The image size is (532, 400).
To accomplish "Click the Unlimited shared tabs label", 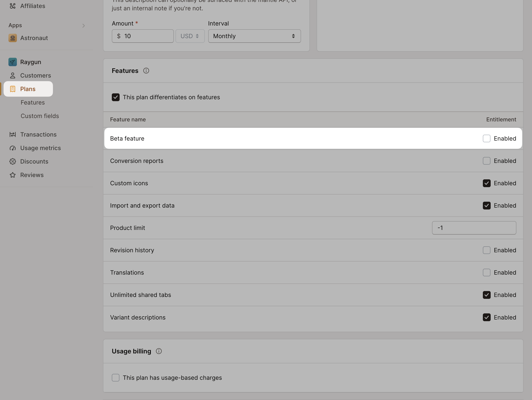I will click(x=140, y=295).
